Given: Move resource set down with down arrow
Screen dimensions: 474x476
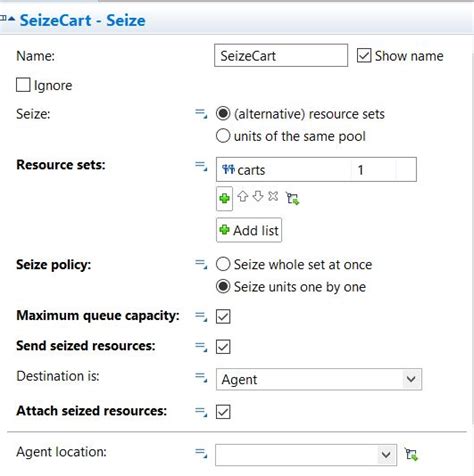Looking at the screenshot, I should click(x=258, y=196).
